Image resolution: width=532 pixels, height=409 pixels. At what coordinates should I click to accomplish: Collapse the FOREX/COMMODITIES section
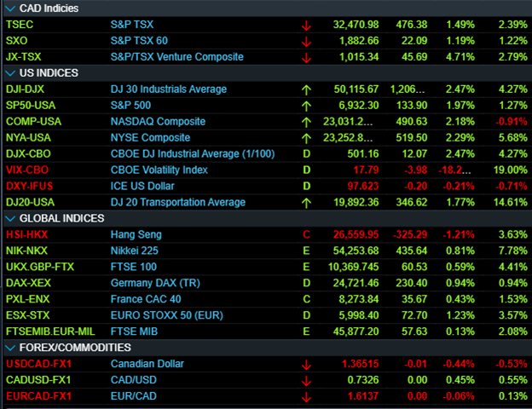(10, 349)
